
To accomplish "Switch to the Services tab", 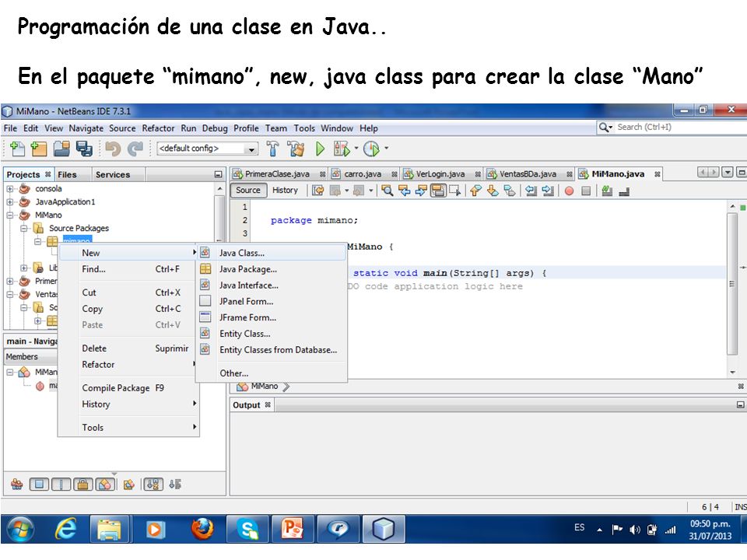I will pos(112,175).
